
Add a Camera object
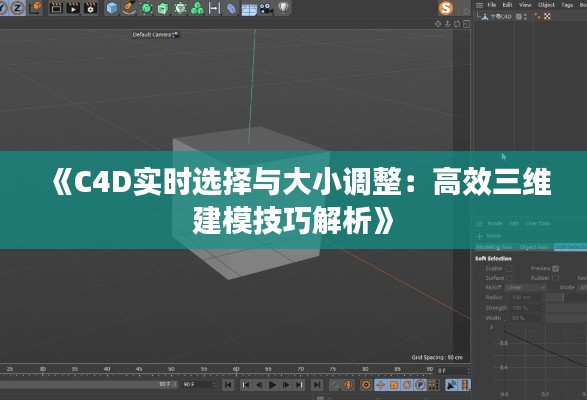pos(266,8)
